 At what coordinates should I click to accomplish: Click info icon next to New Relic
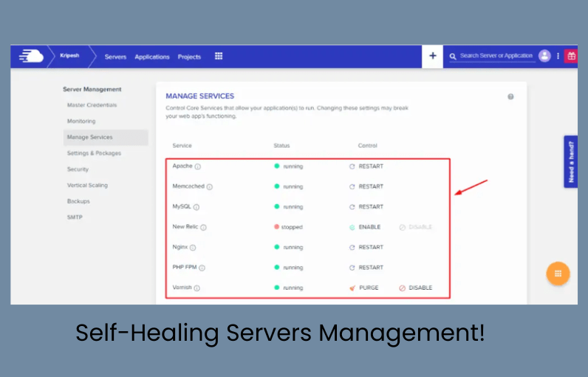(x=203, y=228)
